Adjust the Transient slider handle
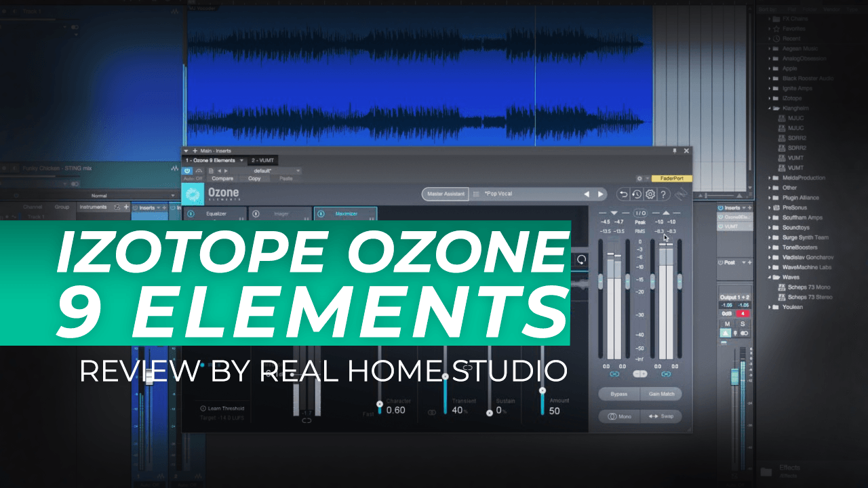Viewport: 868px width, 488px height. pos(446,376)
